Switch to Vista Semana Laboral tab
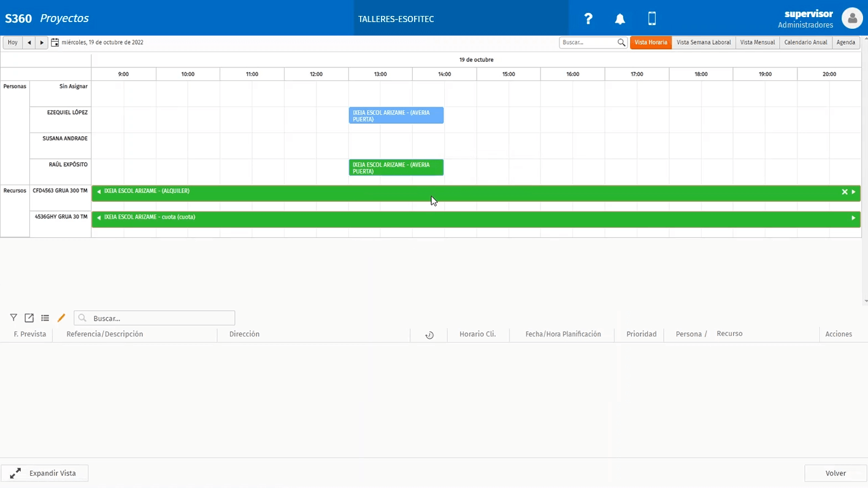868x488 pixels. tap(704, 42)
